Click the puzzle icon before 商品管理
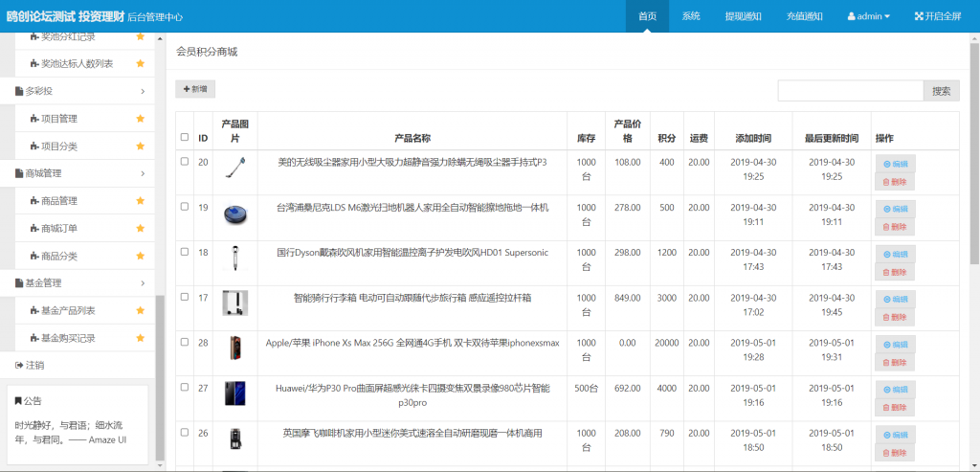This screenshot has height=472, width=980. [33, 201]
